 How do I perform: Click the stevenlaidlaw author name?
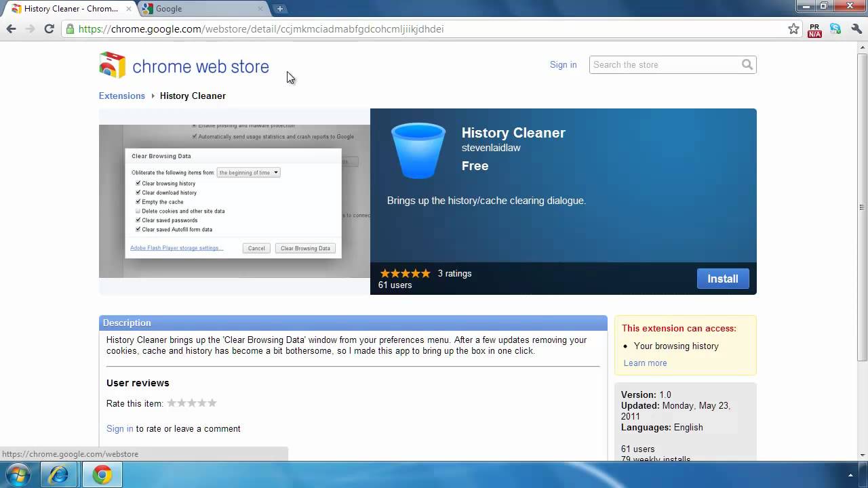pyautogui.click(x=491, y=148)
